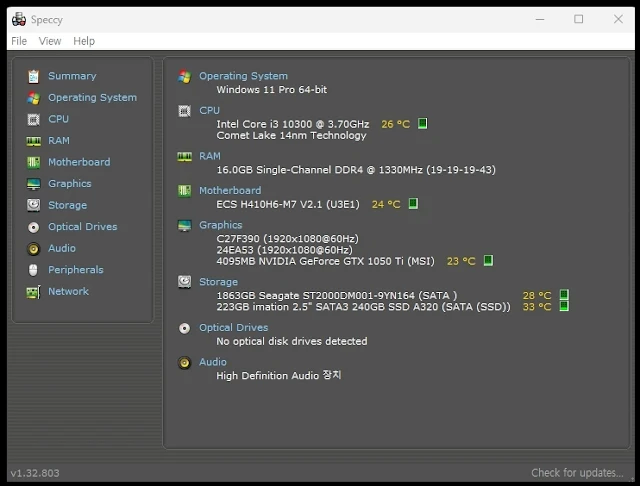Click the Speccy app icon in title bar
640x486 pixels.
[x=19, y=19]
